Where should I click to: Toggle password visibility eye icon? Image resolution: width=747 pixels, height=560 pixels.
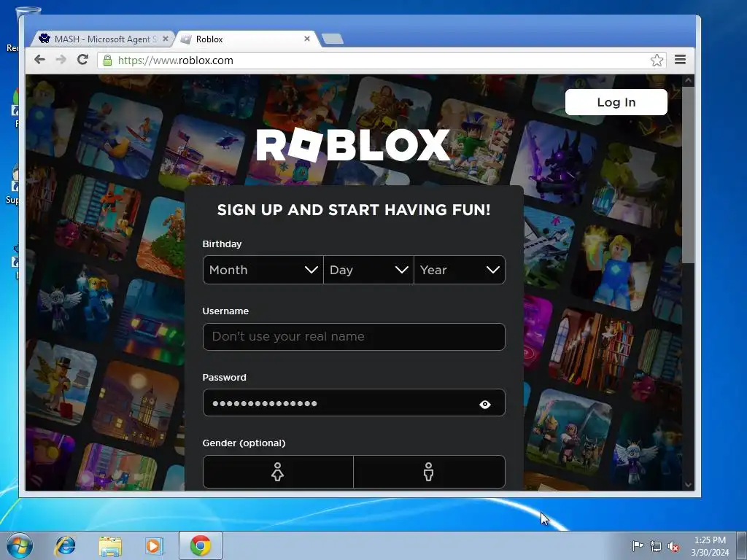[x=485, y=404]
